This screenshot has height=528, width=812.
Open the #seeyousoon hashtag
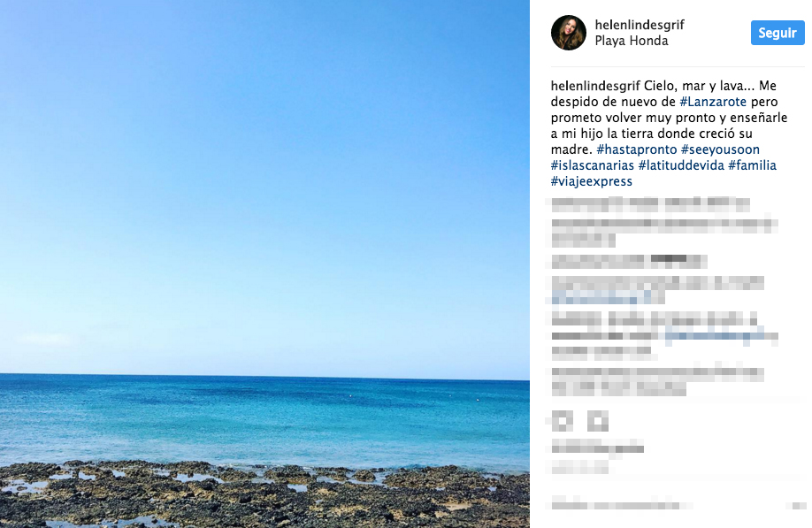click(x=720, y=149)
